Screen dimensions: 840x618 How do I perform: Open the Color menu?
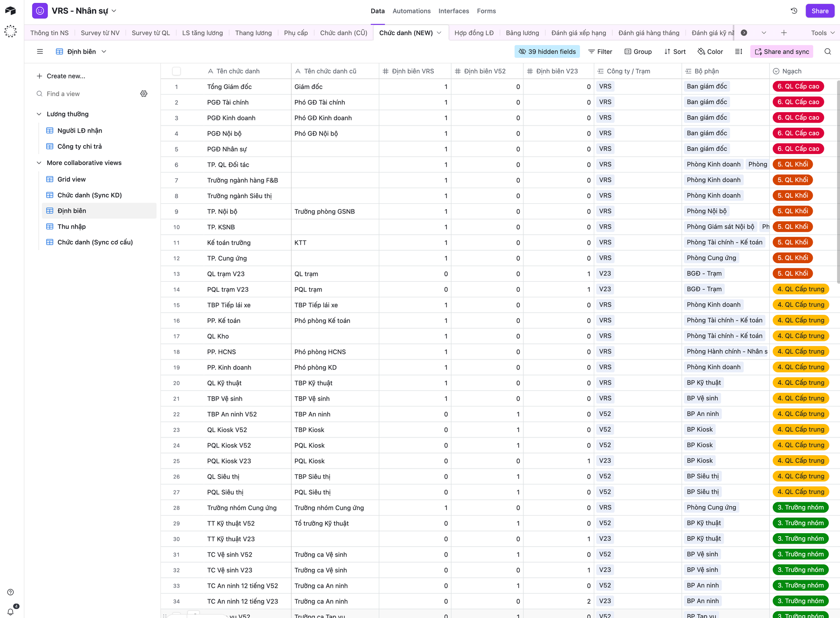[x=710, y=52]
